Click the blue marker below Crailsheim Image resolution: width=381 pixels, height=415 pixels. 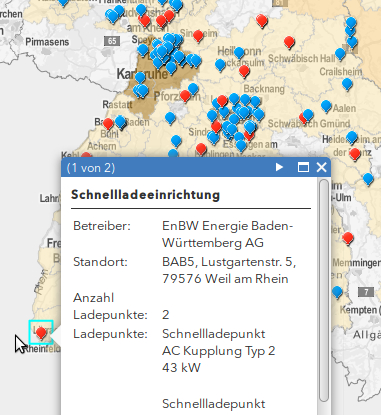coord(347,83)
